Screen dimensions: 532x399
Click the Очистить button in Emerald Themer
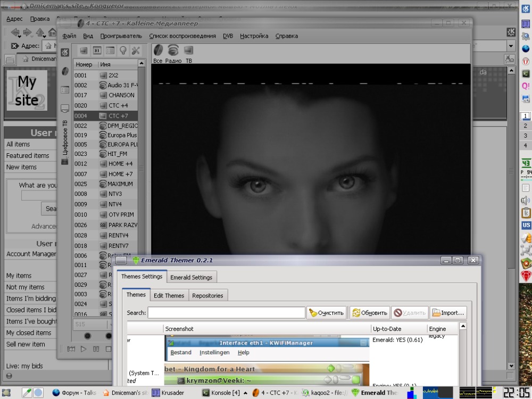coord(327,313)
